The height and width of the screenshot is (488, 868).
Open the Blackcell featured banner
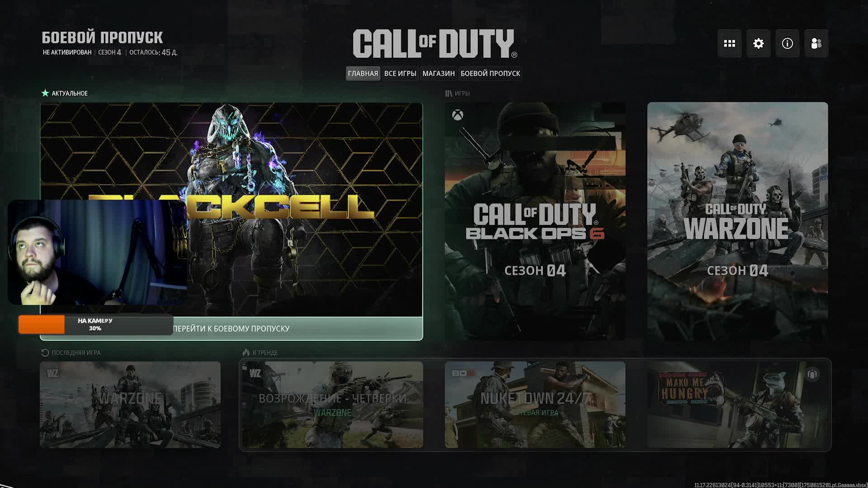coord(231,210)
